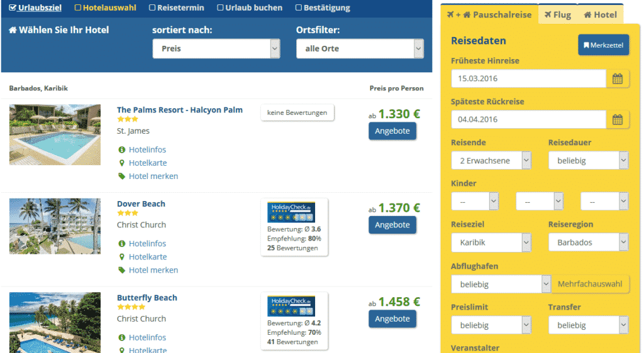Click the price 1.330 €
The height and width of the screenshot is (353, 644).
pos(399,114)
